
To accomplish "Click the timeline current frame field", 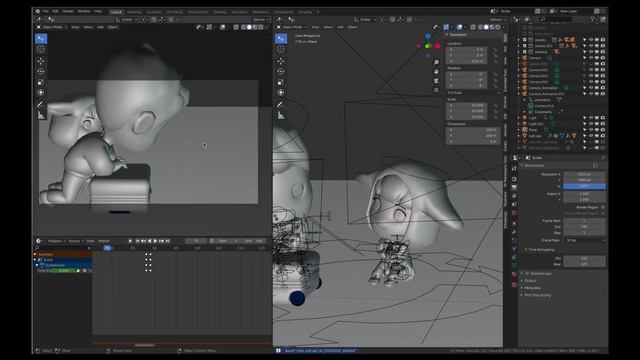I will (196, 241).
